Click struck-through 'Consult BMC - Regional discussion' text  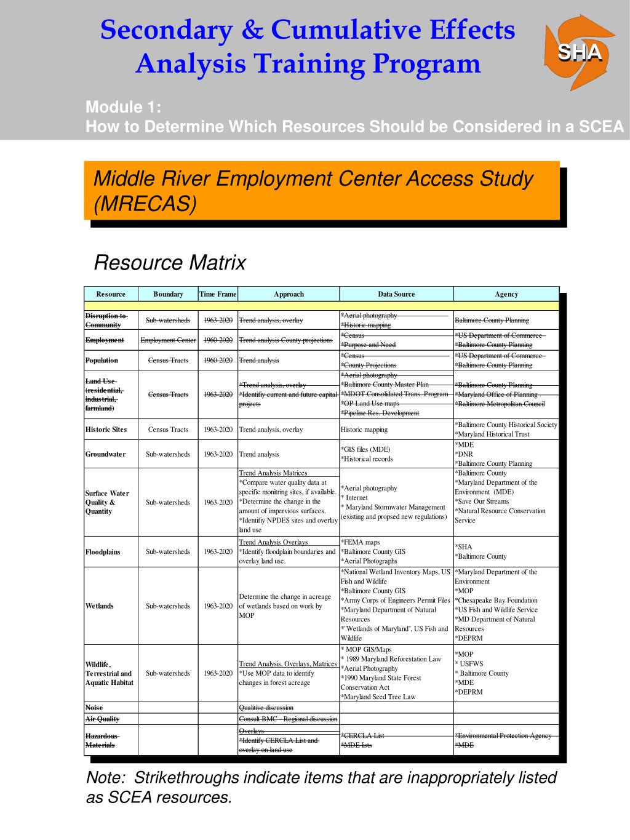[x=288, y=719]
